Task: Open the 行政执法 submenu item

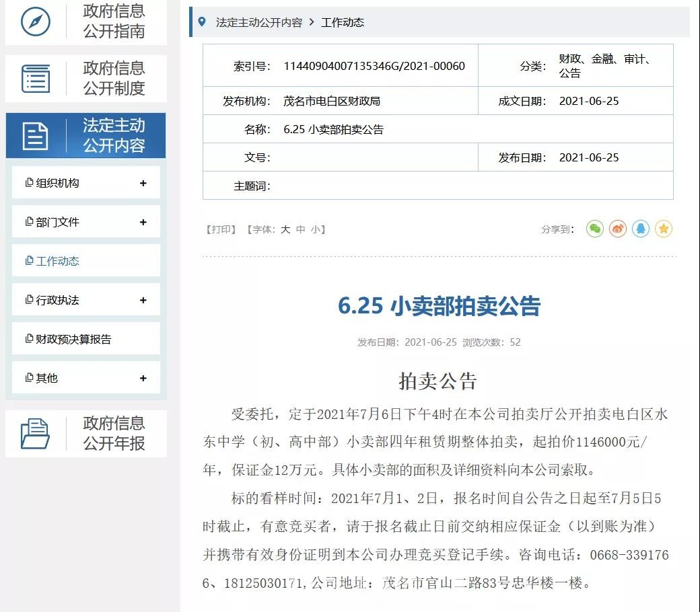Action: click(x=85, y=299)
